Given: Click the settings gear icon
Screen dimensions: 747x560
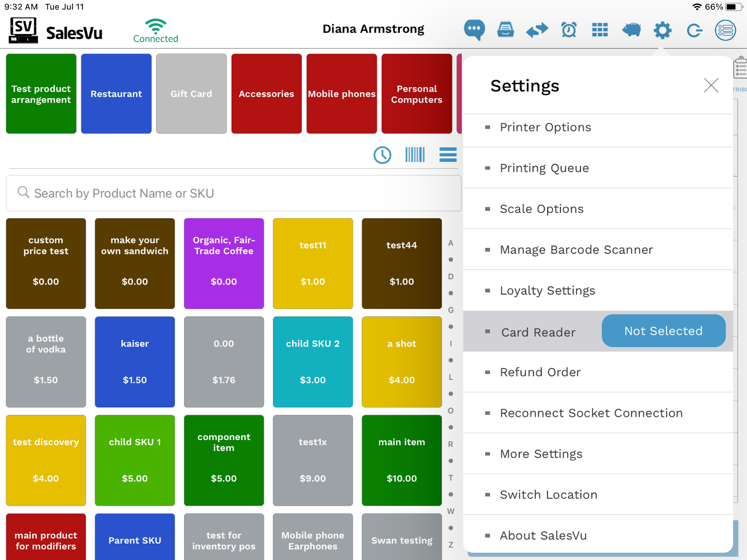Looking at the screenshot, I should pos(662,30).
